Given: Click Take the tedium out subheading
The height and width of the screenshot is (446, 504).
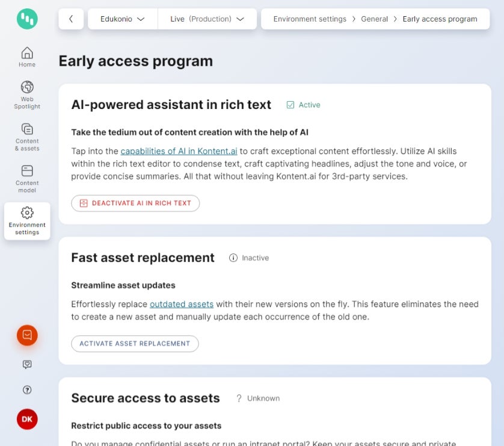Looking at the screenshot, I should click(x=189, y=132).
